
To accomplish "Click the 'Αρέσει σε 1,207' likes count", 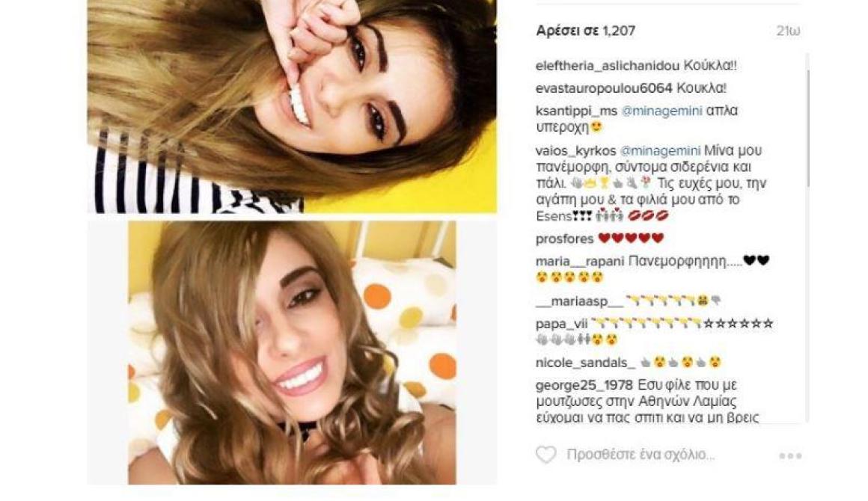I will [585, 31].
